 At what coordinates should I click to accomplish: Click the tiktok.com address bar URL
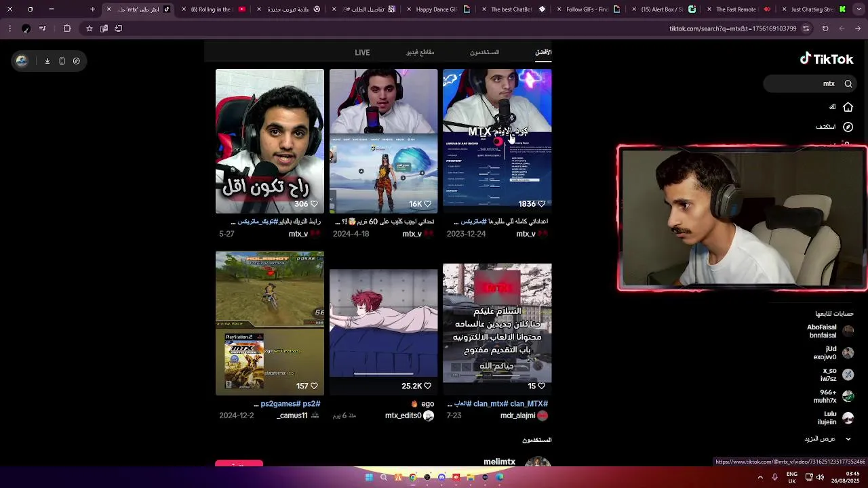pyautogui.click(x=732, y=28)
